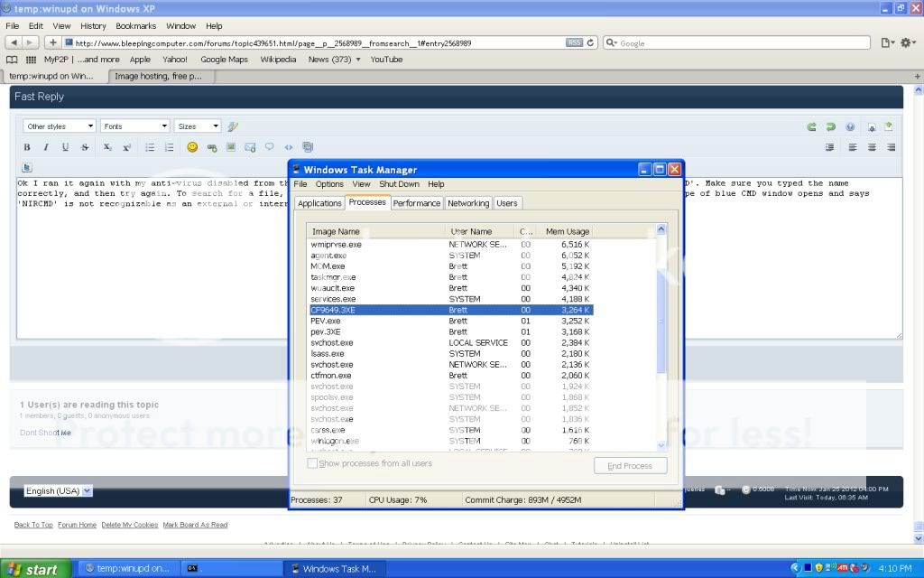Expand the English (USA) language selector

tap(59, 490)
